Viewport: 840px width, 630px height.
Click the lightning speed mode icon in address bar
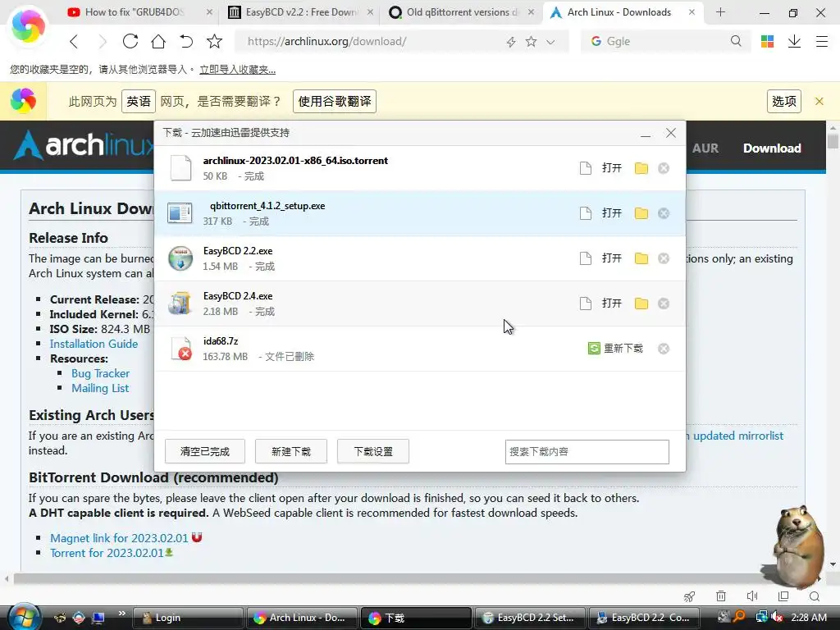[511, 42]
